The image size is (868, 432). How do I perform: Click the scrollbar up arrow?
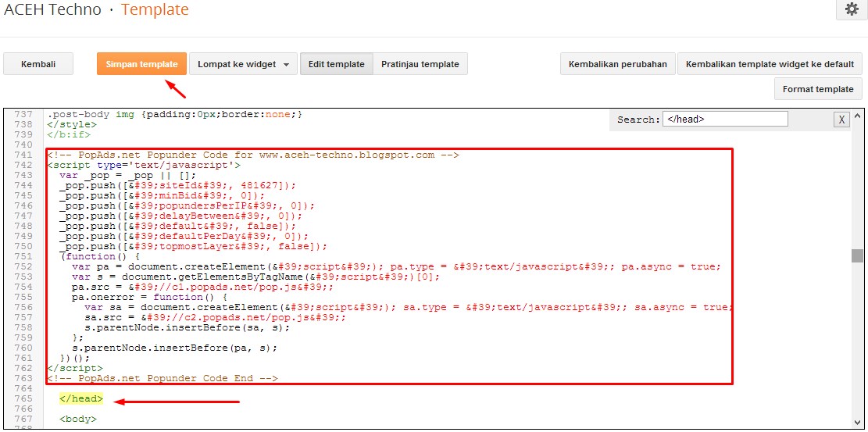pyautogui.click(x=858, y=115)
